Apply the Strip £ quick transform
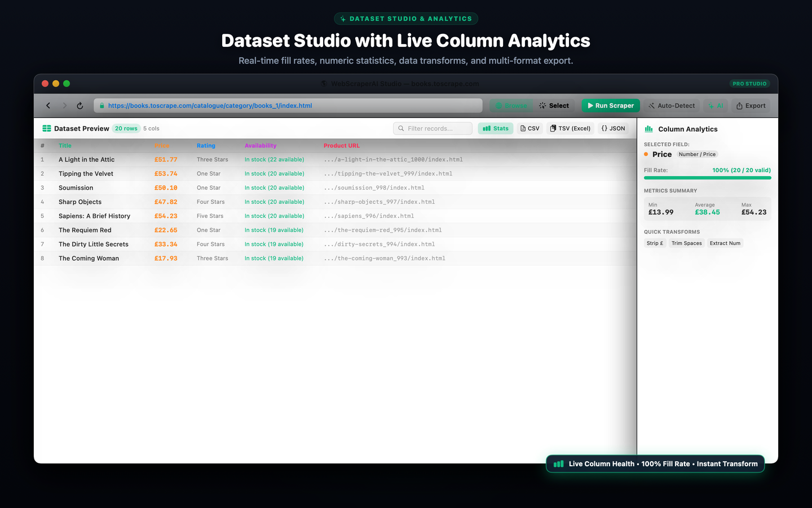 (x=655, y=243)
